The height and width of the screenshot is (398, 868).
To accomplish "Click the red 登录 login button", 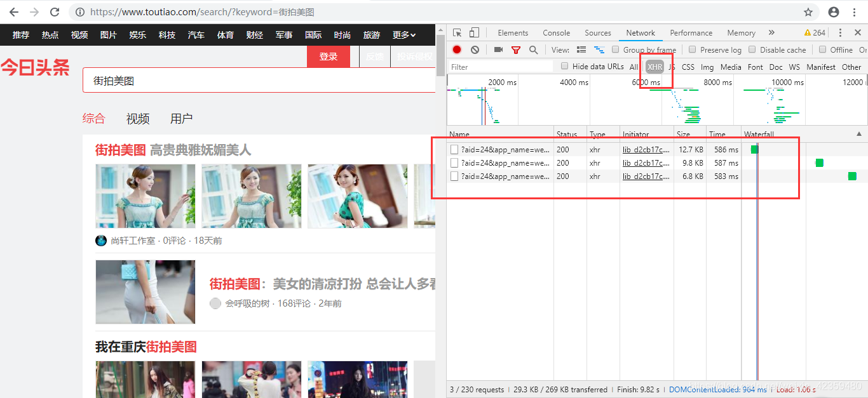I will click(x=329, y=56).
